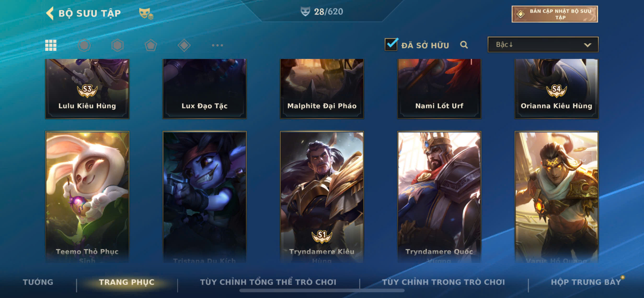Filter by the diamond rarity gem icon
This screenshot has width=644, height=298.
pyautogui.click(x=184, y=45)
